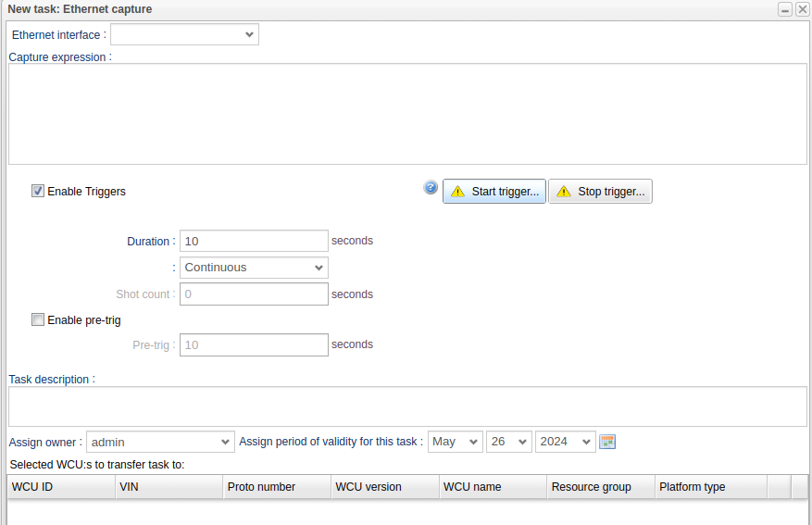Click the Start trigger button
The width and height of the screenshot is (812, 525).
click(x=493, y=192)
